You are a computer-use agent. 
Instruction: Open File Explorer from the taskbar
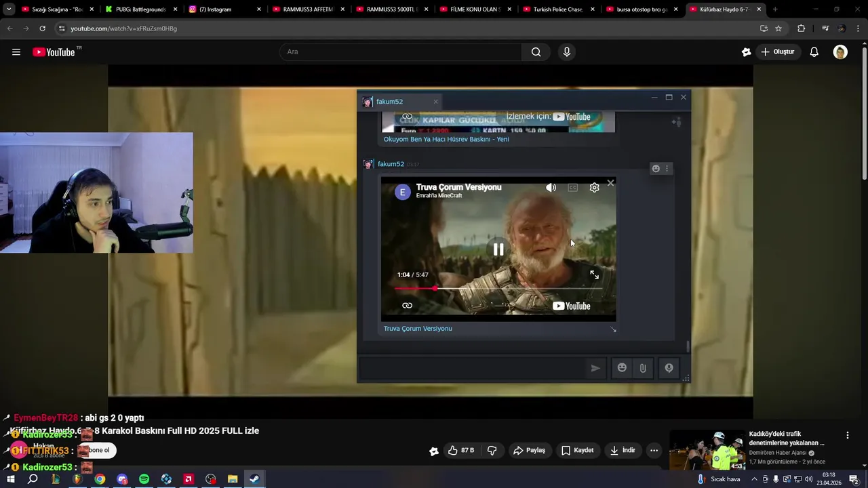click(x=233, y=479)
